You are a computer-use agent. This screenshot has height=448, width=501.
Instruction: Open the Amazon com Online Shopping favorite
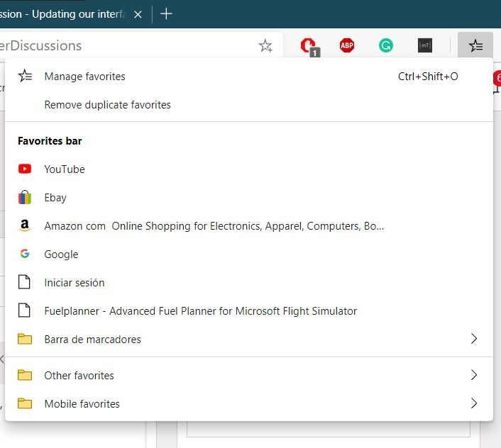[249, 226]
